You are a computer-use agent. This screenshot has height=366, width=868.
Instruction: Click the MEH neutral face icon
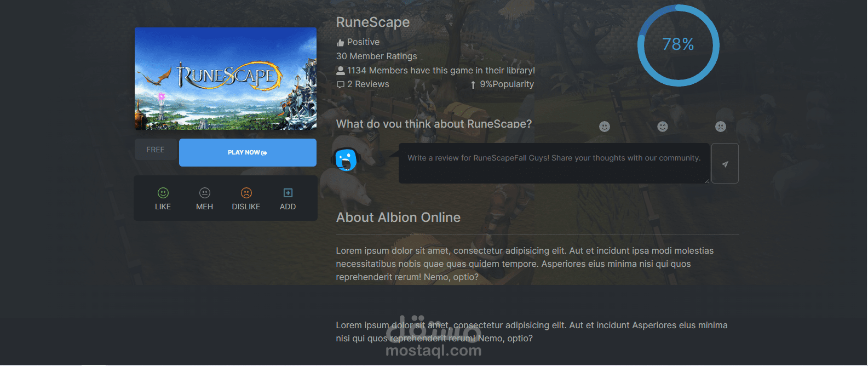[205, 193]
